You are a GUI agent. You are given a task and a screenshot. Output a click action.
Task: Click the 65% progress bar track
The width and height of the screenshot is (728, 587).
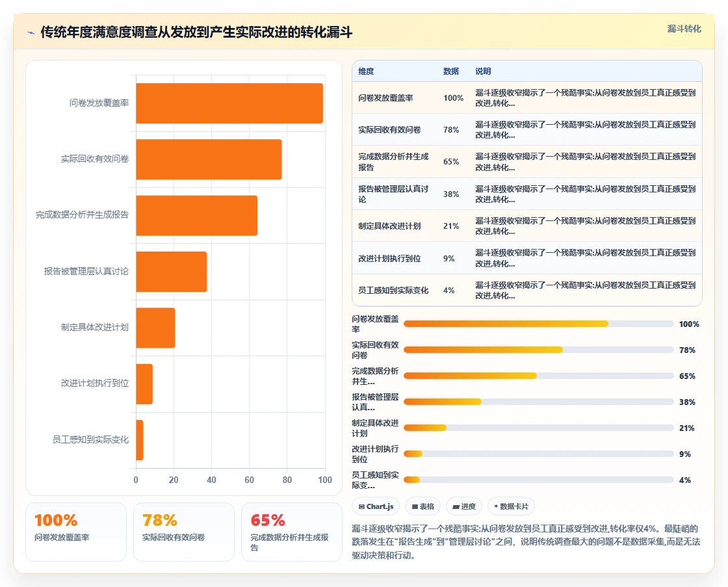click(x=539, y=376)
